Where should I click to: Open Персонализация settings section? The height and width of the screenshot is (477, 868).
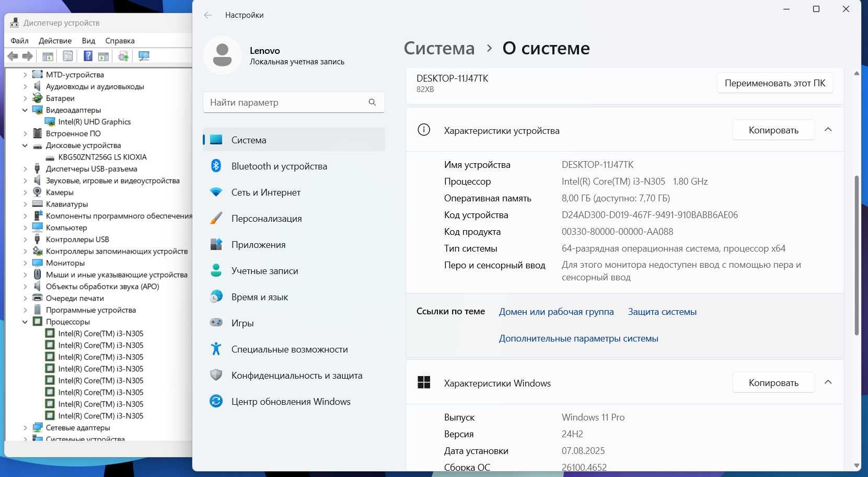coord(294,219)
